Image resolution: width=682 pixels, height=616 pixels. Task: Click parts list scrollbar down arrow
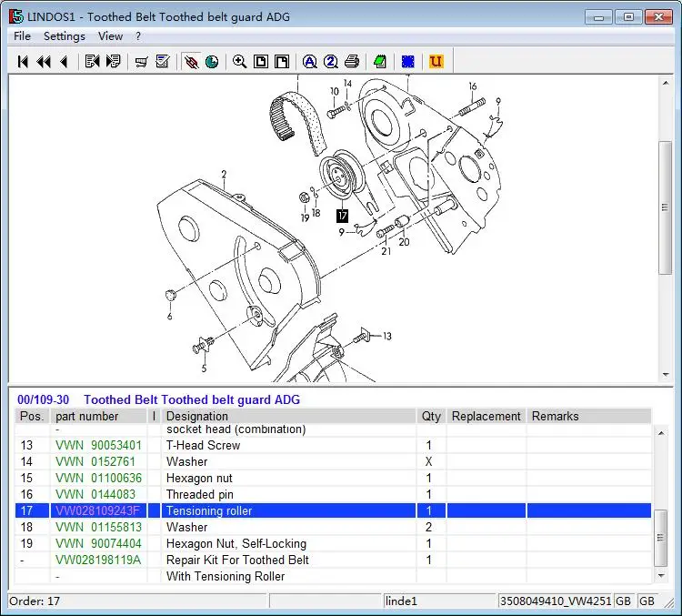tap(661, 575)
